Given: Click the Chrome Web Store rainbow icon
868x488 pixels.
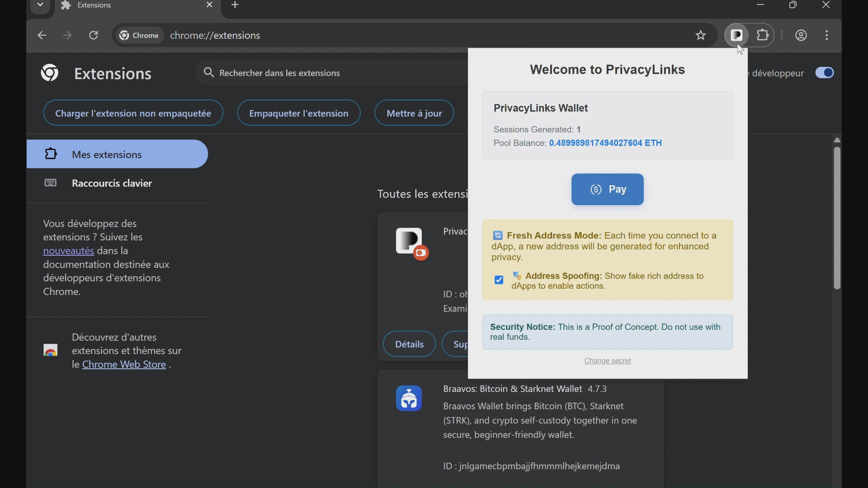Looking at the screenshot, I should tap(51, 350).
